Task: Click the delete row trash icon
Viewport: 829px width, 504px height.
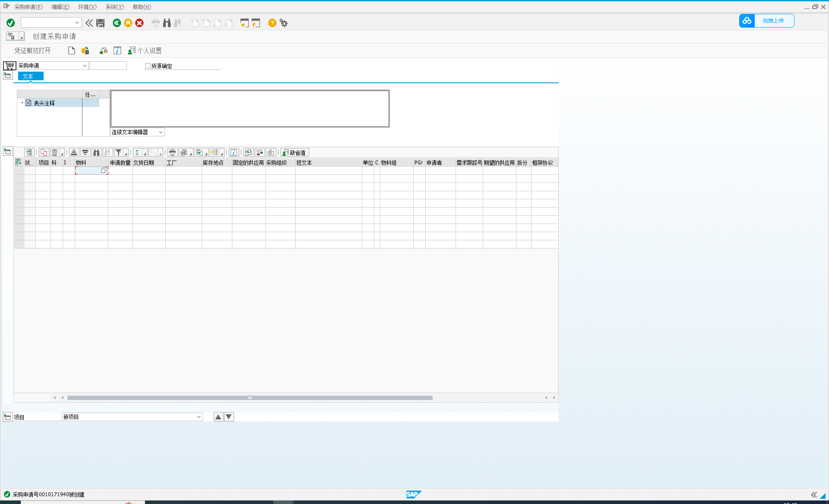Action: tap(54, 152)
